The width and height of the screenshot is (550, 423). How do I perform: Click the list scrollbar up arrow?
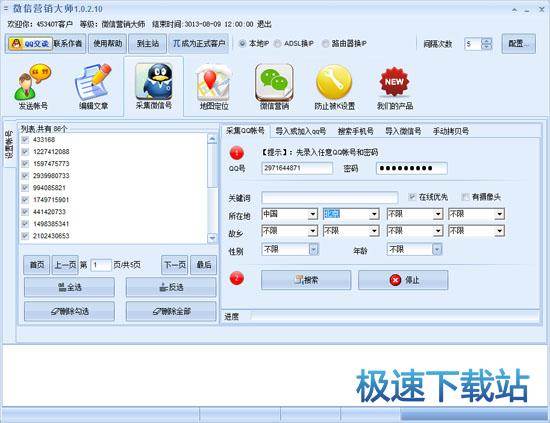point(212,139)
